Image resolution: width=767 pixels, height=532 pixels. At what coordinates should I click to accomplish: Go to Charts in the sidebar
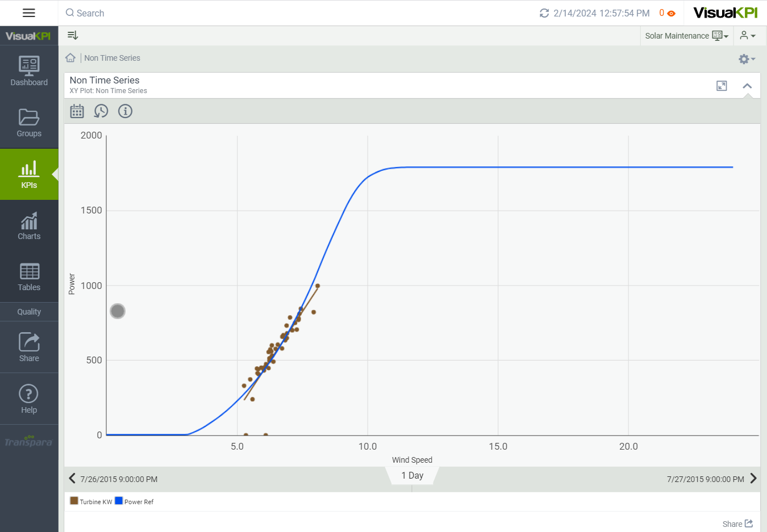tap(29, 226)
